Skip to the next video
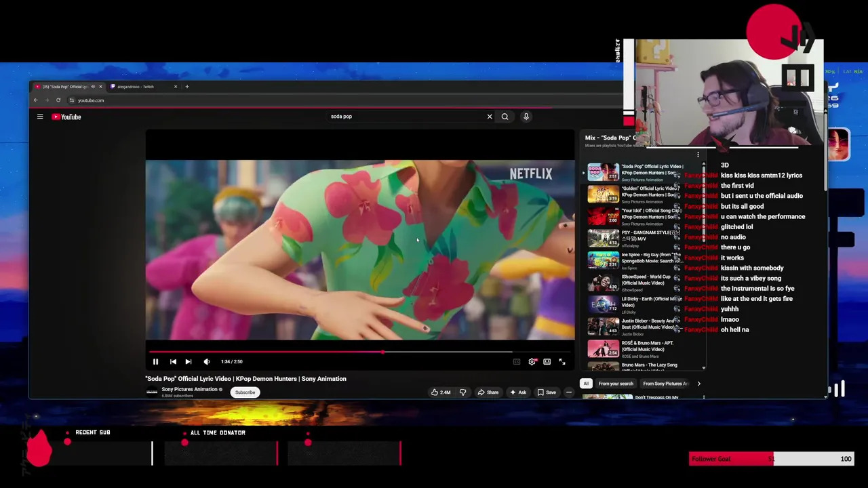This screenshot has height=488, width=868. point(189,362)
